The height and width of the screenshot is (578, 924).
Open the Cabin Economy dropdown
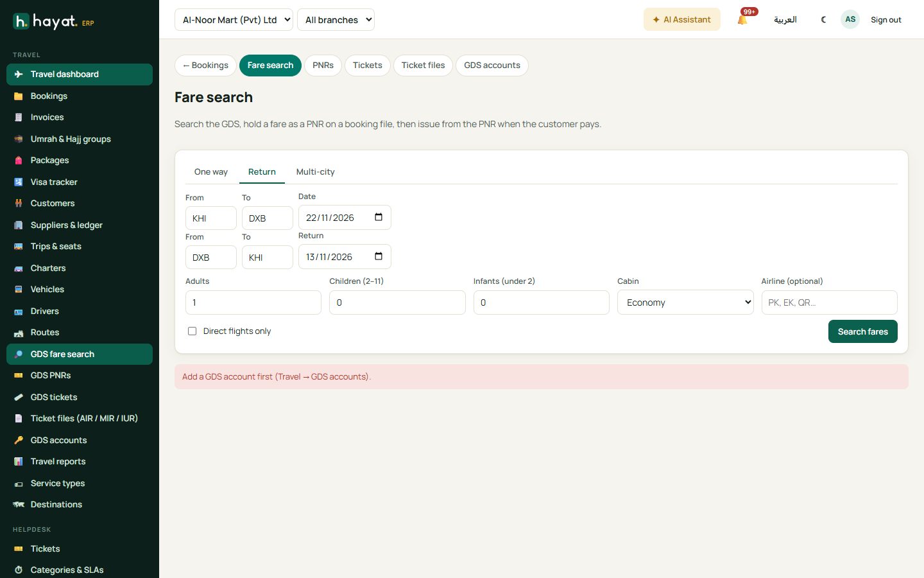click(x=685, y=302)
